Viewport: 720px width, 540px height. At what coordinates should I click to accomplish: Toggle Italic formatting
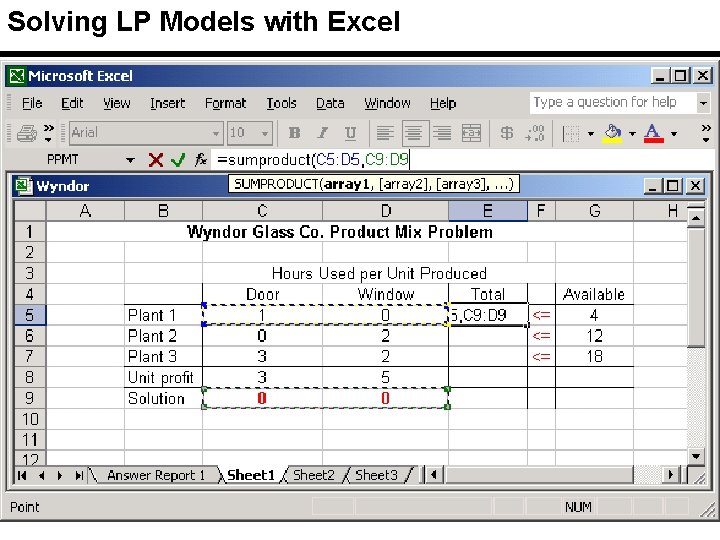[x=323, y=134]
